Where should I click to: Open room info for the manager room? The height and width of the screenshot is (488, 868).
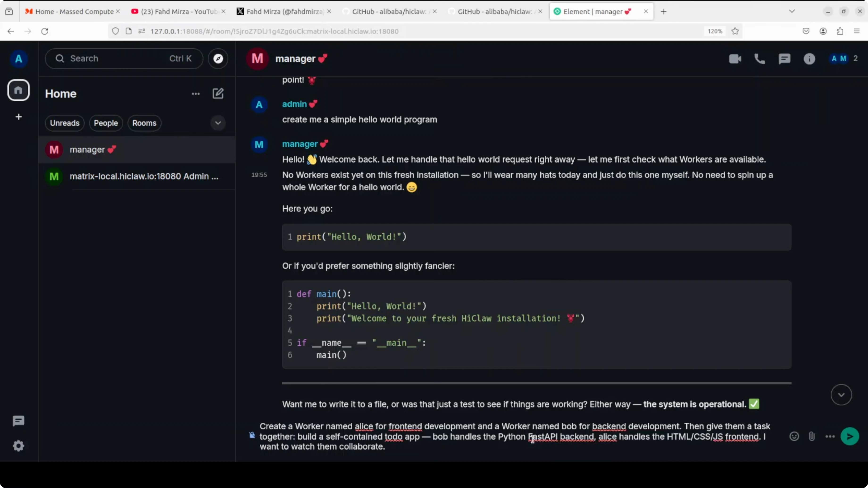click(x=810, y=59)
